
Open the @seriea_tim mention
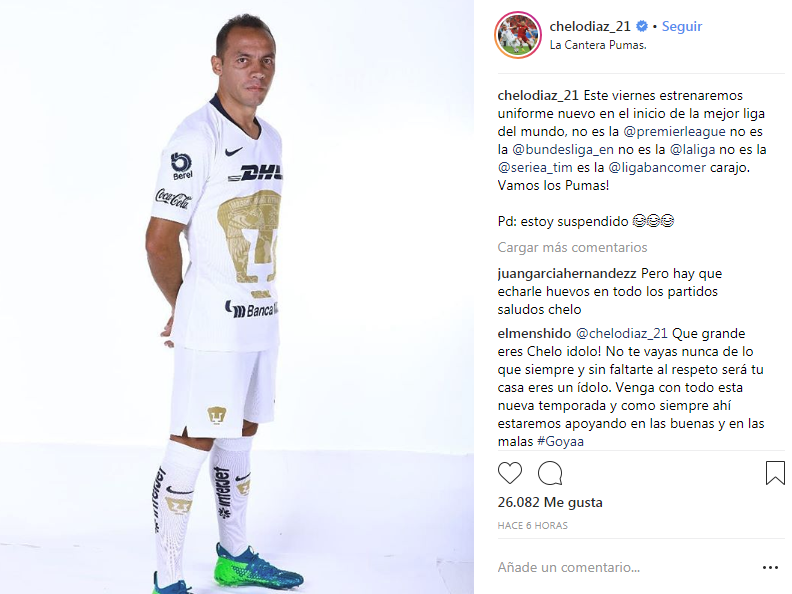(x=535, y=167)
